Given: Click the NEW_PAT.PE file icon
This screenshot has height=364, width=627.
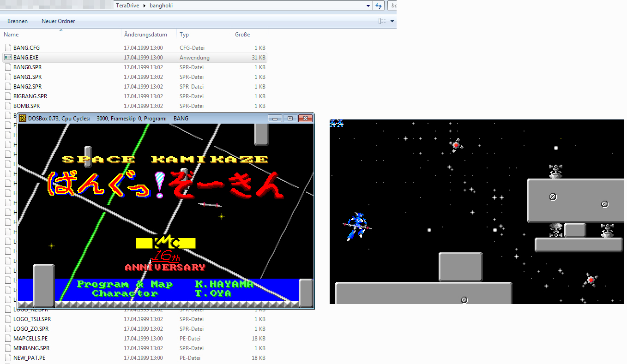Looking at the screenshot, I should pos(7,358).
